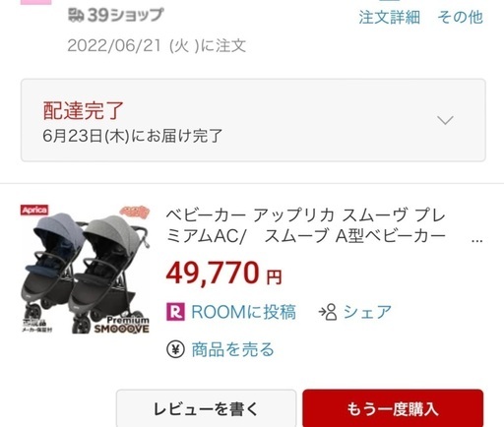Open the stroller product thumbnail
The height and width of the screenshot is (427, 504).
[x=85, y=269]
